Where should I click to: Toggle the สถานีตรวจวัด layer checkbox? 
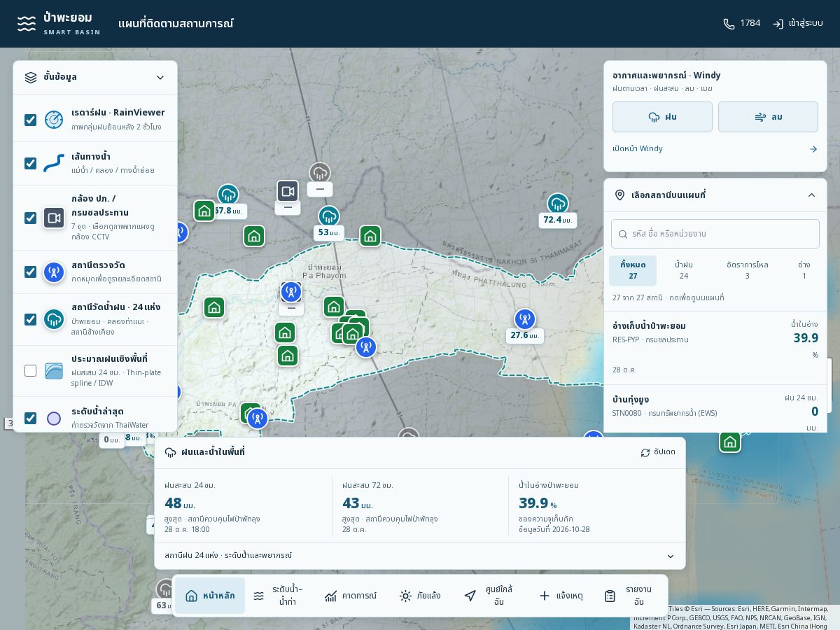(31, 272)
